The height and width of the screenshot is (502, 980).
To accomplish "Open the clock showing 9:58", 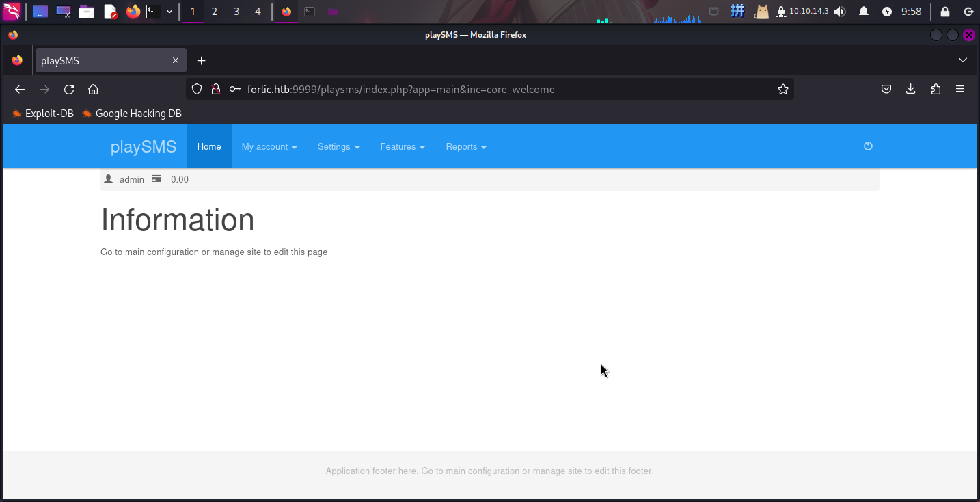I will [912, 12].
